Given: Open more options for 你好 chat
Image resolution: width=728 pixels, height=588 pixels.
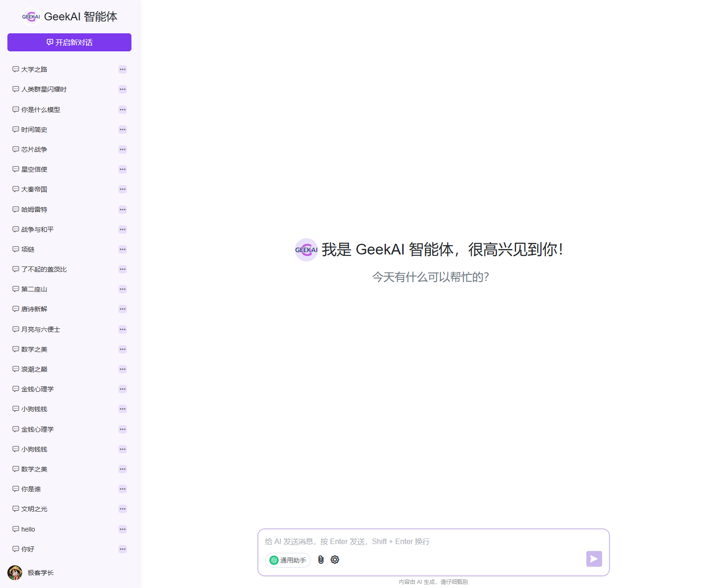Looking at the screenshot, I should pos(123,549).
